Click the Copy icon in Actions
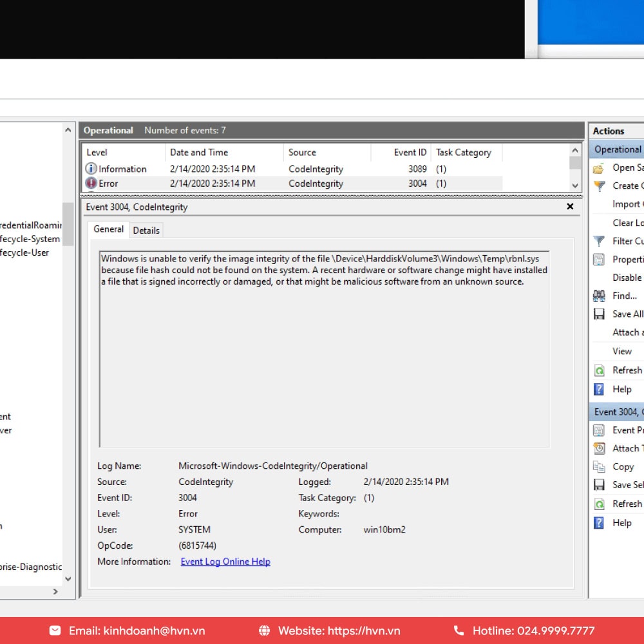 click(599, 467)
